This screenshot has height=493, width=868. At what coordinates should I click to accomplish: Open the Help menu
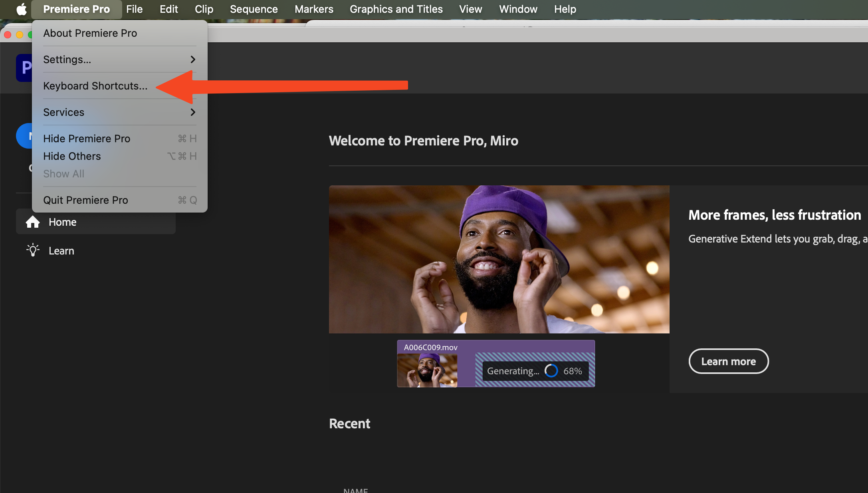[565, 9]
